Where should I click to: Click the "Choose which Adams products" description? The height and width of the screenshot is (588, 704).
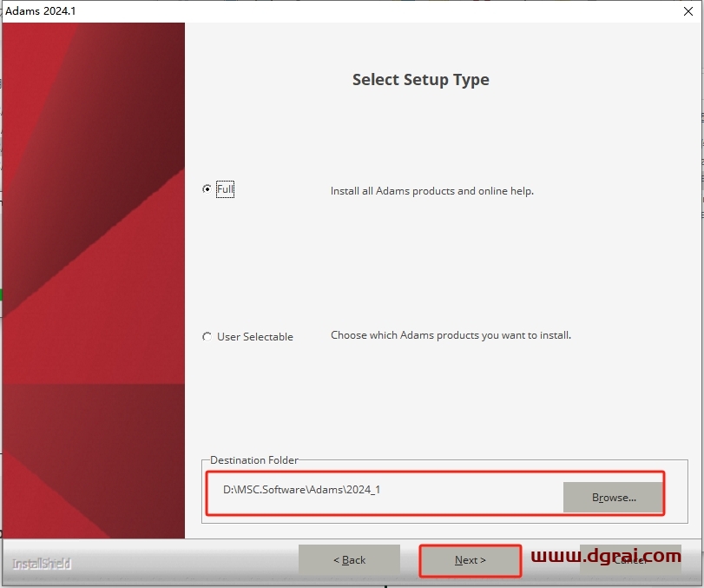click(451, 335)
